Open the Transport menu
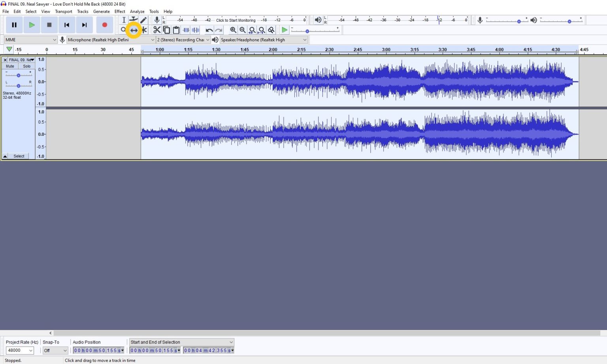The height and width of the screenshot is (364, 607). click(x=63, y=11)
